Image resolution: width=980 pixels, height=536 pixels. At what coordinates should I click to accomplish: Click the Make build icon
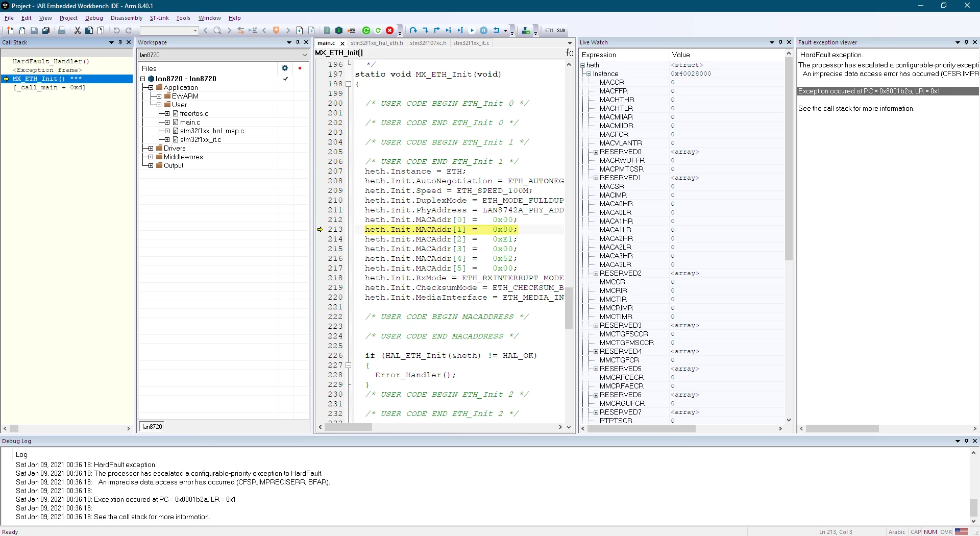339,31
